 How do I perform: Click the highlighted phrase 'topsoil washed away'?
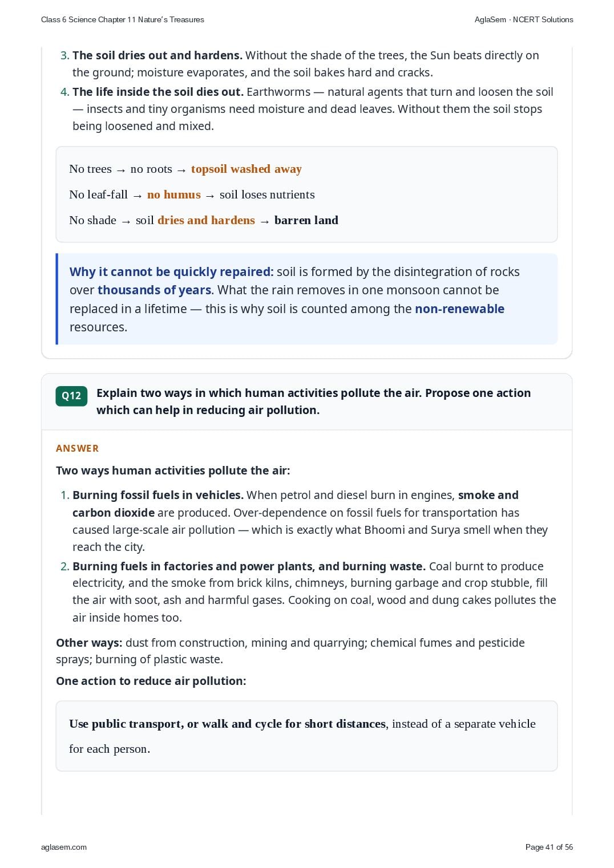[x=247, y=169]
